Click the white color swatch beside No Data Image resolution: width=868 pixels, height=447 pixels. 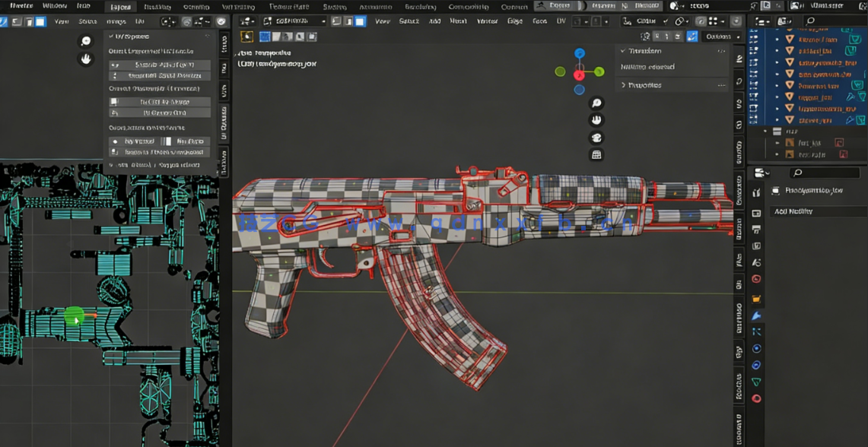(169, 141)
